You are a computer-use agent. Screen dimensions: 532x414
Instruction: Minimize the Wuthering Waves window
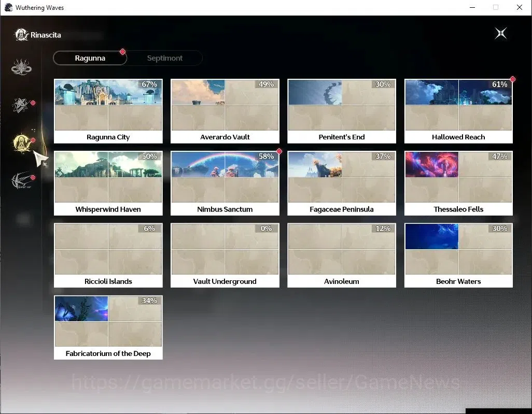point(472,7)
